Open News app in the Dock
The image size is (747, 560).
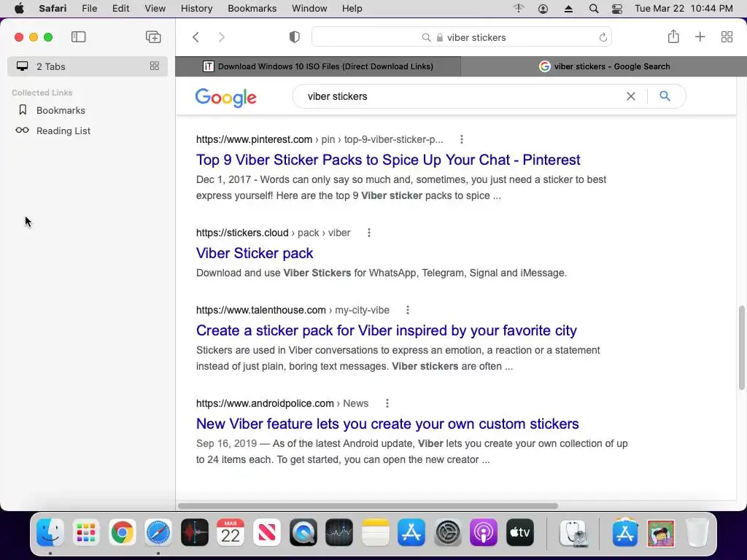pos(267,532)
